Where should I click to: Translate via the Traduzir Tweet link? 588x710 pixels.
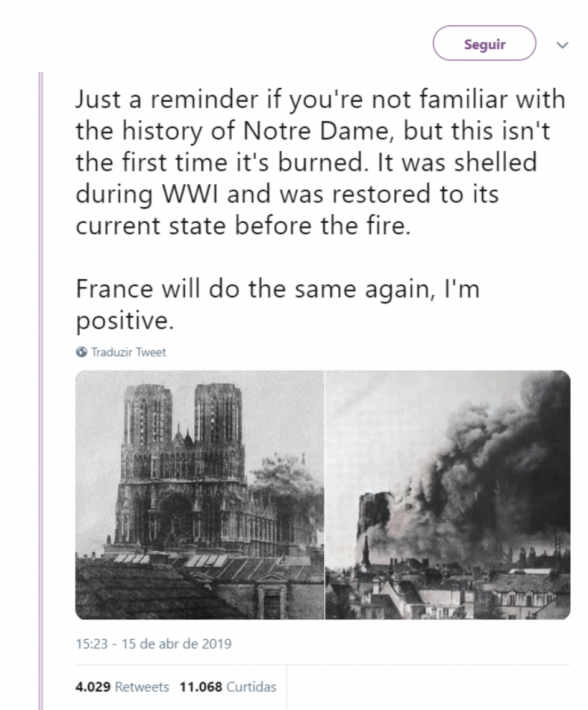point(128,352)
